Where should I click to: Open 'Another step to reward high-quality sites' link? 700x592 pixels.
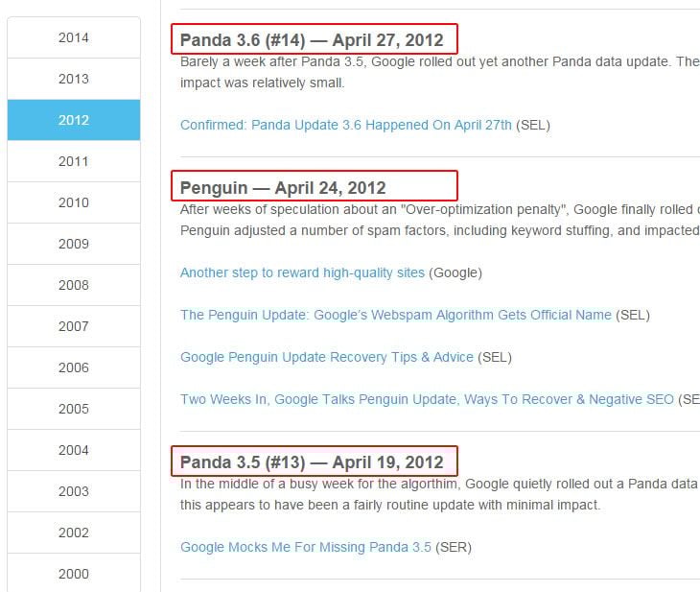tap(302, 272)
